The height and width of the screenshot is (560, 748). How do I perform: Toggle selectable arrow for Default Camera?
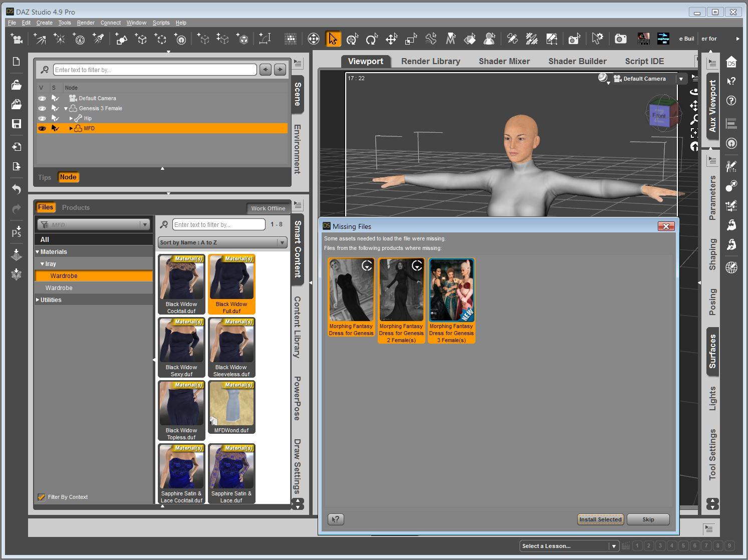55,98
